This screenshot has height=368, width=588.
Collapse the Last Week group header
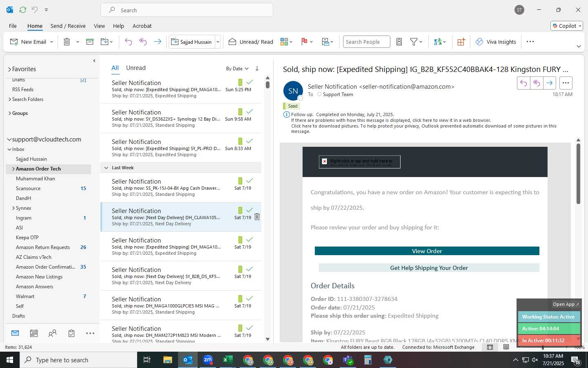point(106,168)
